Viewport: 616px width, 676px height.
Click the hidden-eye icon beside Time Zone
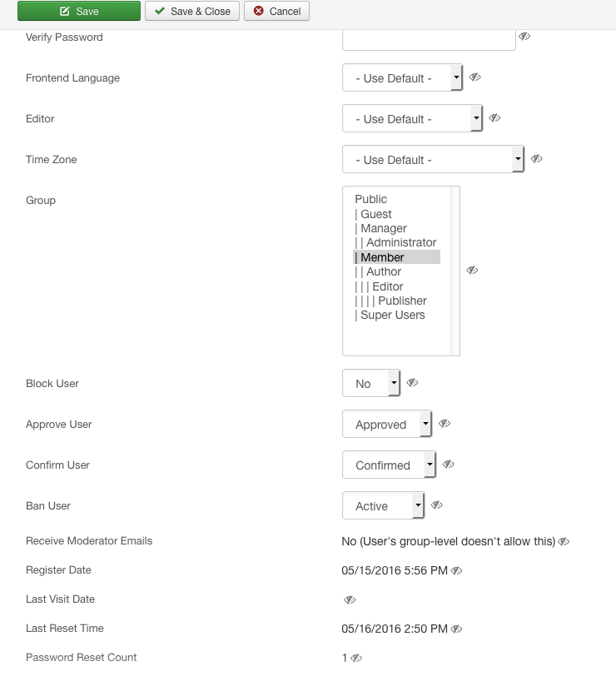537,159
